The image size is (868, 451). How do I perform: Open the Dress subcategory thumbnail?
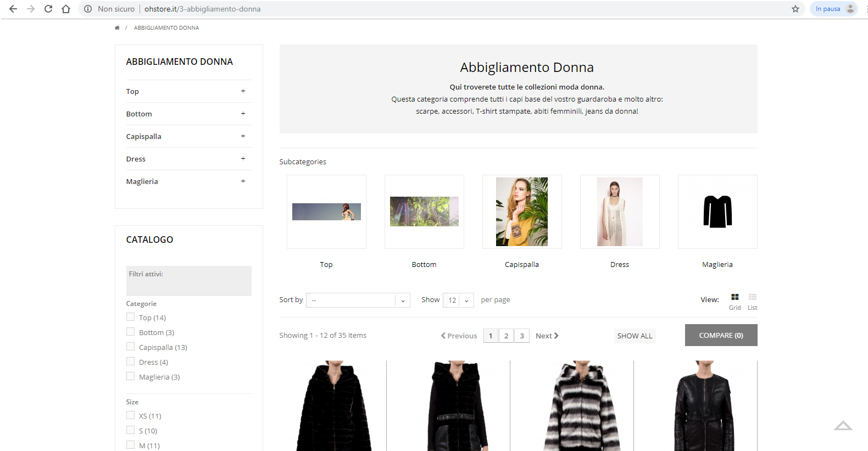[620, 211]
